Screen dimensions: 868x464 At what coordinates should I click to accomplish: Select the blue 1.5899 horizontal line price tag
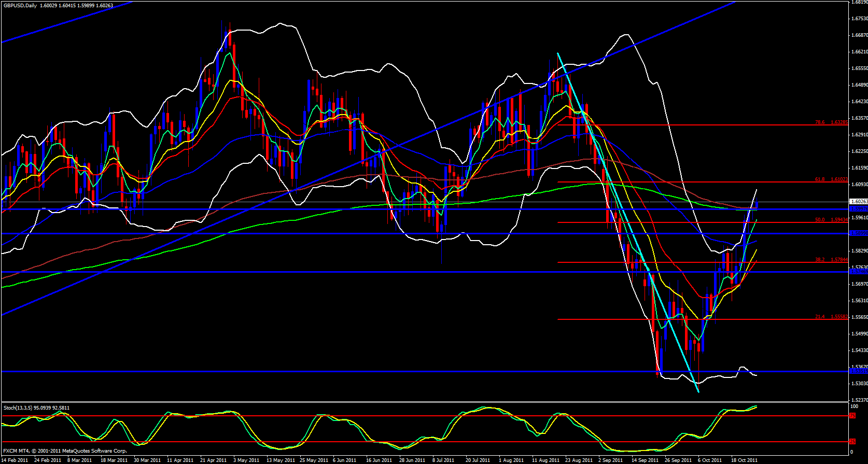[x=859, y=233]
